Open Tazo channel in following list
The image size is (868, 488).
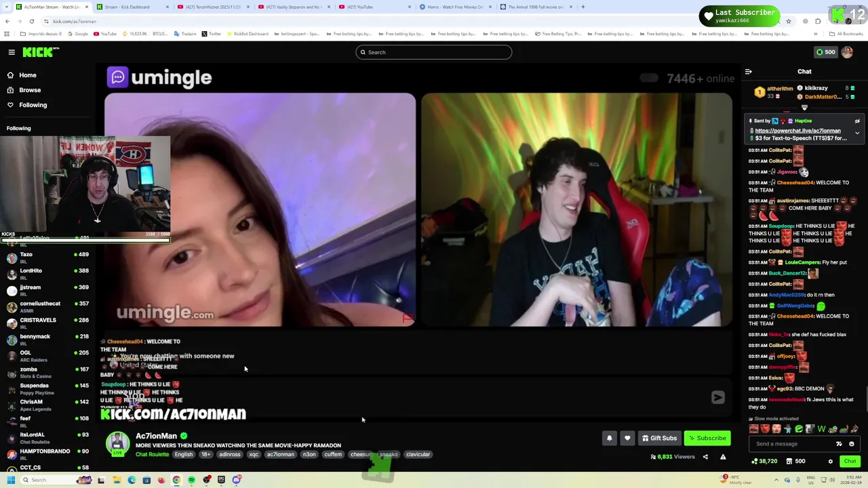[46, 258]
